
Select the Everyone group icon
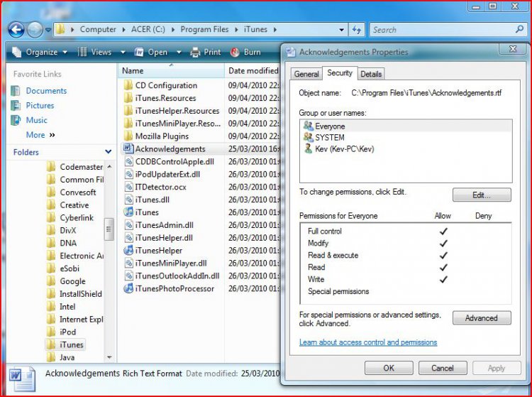(308, 126)
